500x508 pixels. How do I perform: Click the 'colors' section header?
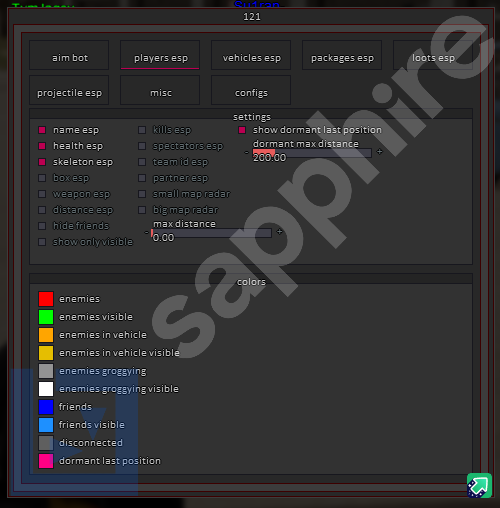(251, 282)
